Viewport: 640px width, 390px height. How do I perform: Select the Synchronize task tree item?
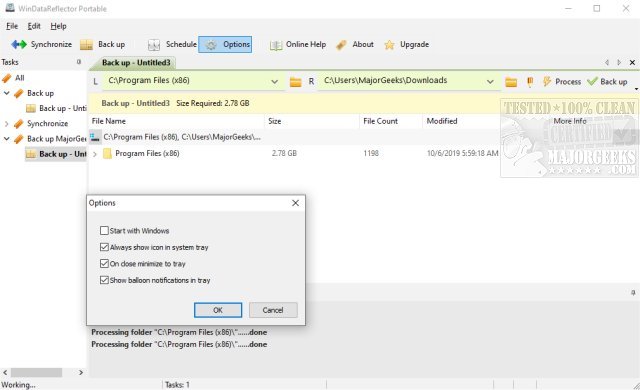[x=47, y=124]
